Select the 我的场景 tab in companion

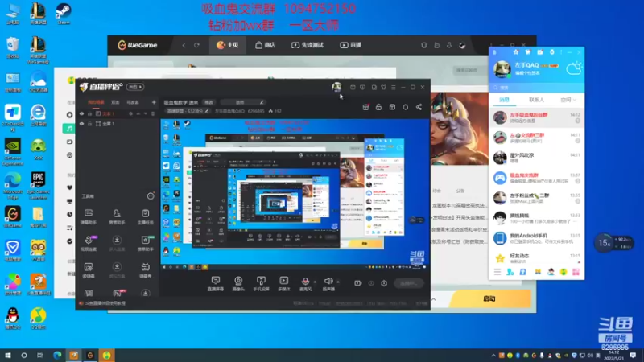pos(96,102)
